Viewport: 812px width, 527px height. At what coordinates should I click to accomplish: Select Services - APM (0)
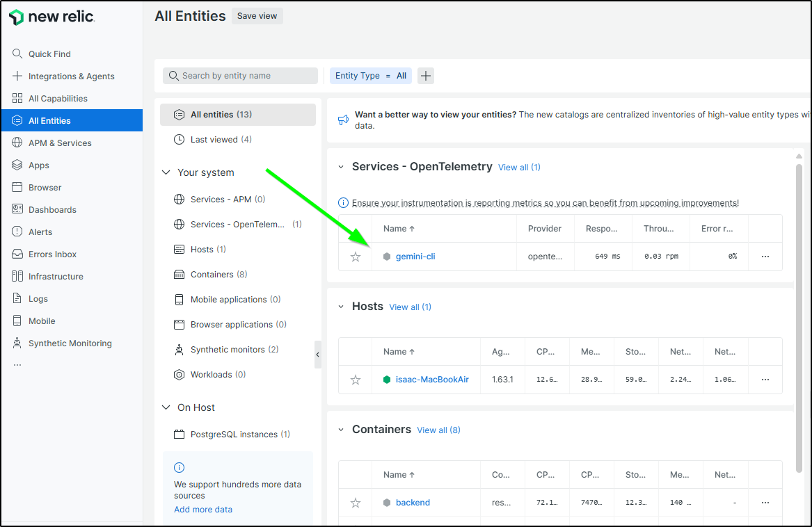(228, 200)
